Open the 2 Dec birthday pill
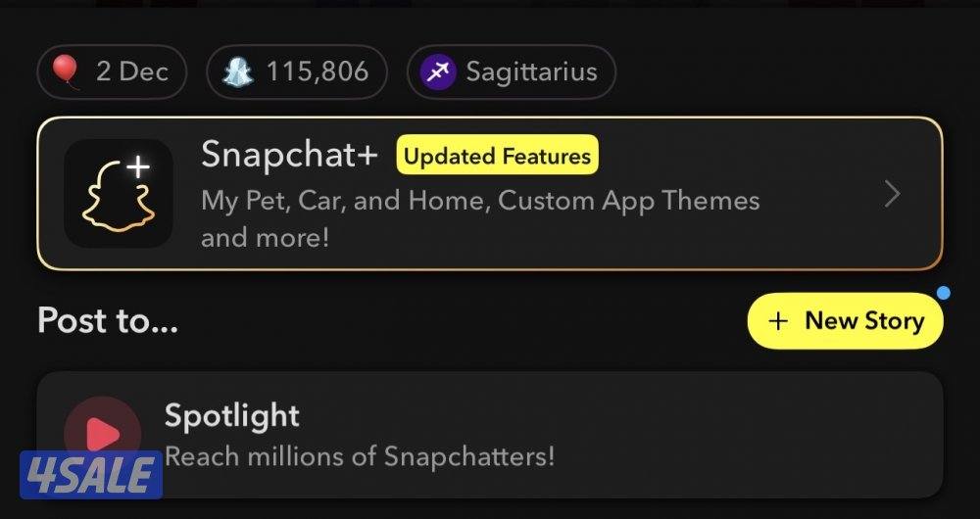980x519 pixels. pyautogui.click(x=112, y=71)
